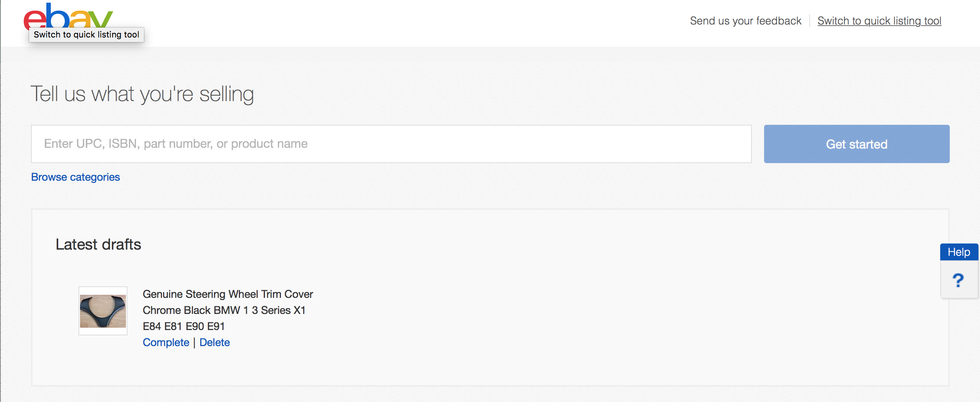Click the Switch to quick listing tool tooltip
This screenshot has width=980, height=402.
(x=87, y=35)
